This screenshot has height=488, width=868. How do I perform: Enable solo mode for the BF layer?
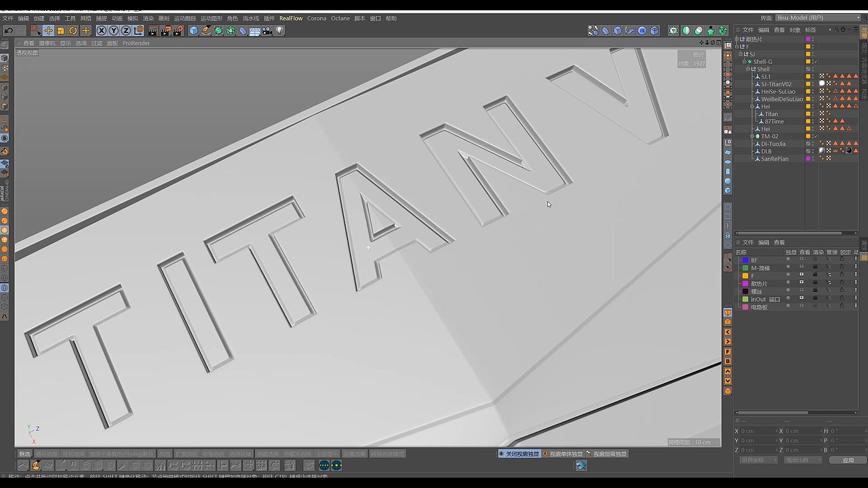click(x=789, y=260)
